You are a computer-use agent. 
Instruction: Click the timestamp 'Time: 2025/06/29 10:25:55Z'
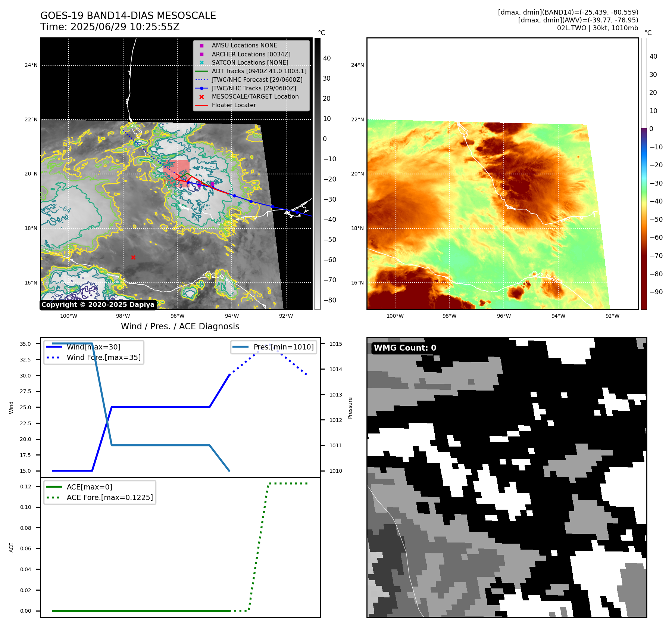(x=110, y=27)
